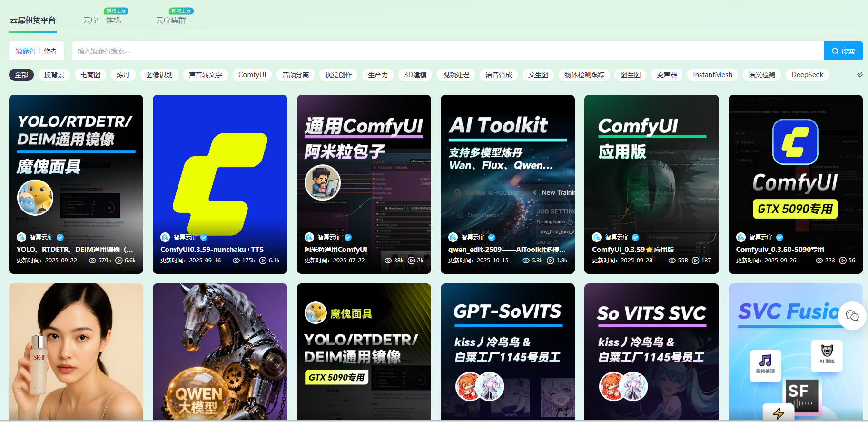The width and height of the screenshot is (868, 422).
Task: Click the 智算云扉 avatar on YOLO card
Action: [21, 237]
